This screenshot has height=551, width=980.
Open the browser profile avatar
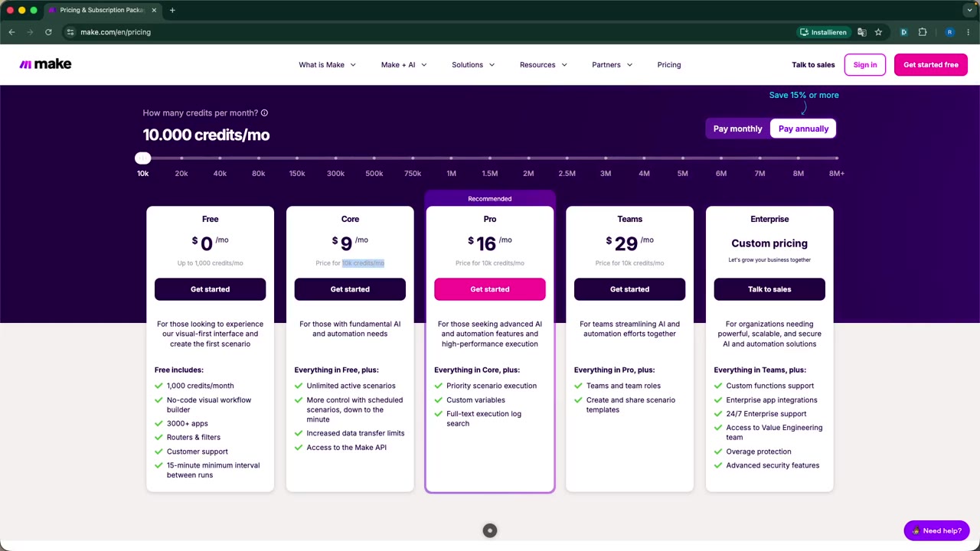coord(949,32)
